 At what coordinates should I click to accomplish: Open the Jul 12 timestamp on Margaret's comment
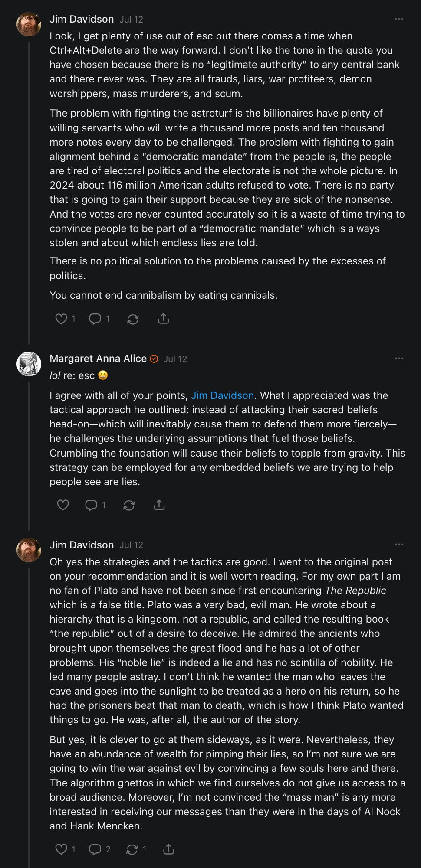click(175, 359)
